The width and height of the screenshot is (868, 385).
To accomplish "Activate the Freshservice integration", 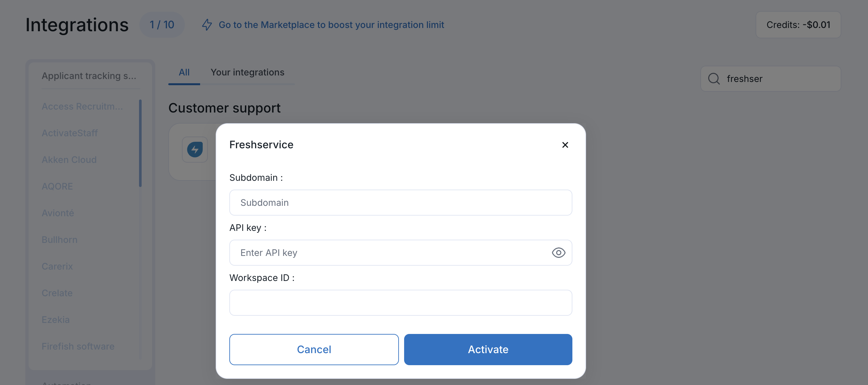I will (488, 349).
